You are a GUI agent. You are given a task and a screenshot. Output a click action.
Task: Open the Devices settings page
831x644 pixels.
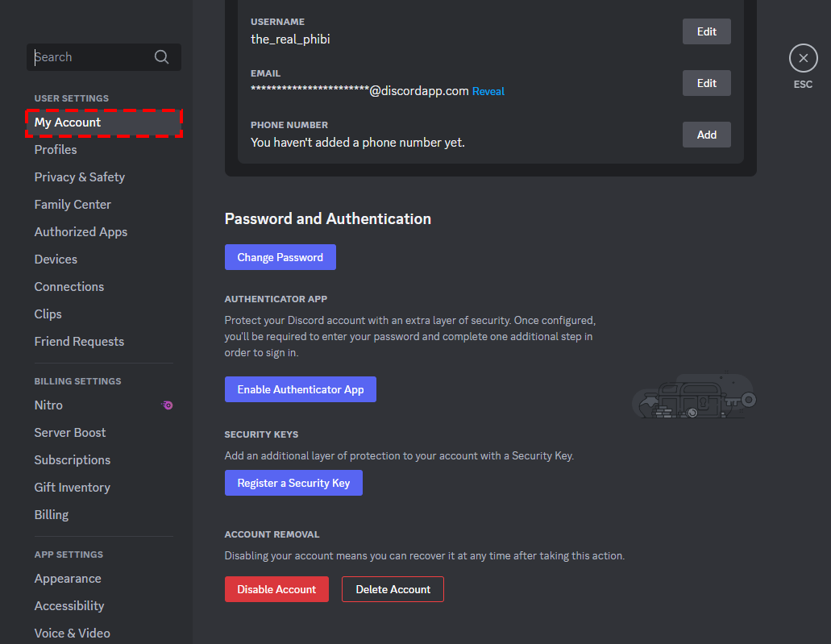(56, 259)
